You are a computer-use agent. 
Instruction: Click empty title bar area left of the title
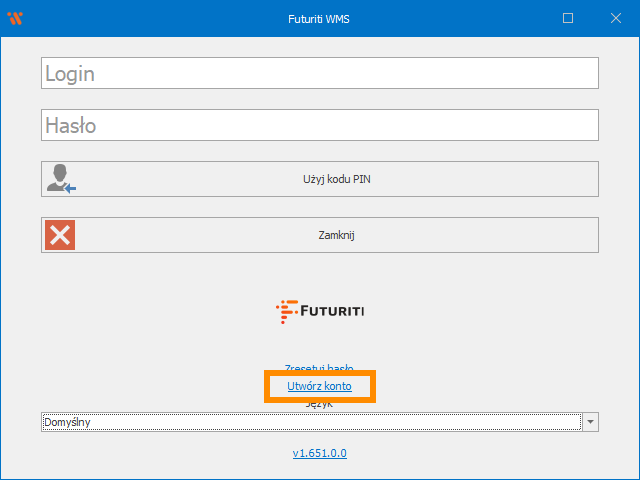click(150, 18)
